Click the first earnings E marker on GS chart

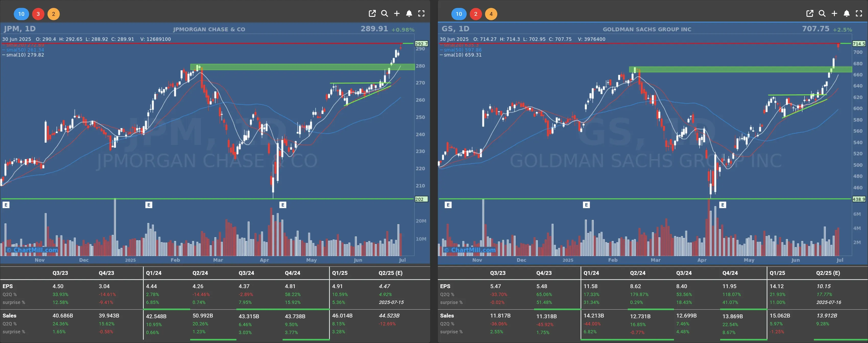[448, 204]
